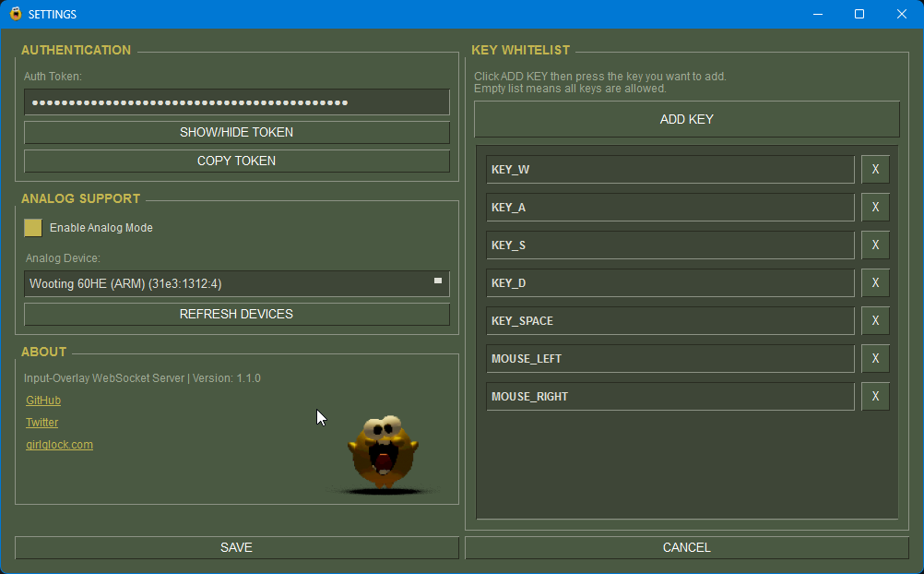This screenshot has height=574, width=924.
Task: Remove MOUSE_LEFT from the whitelist
Action: pos(875,359)
